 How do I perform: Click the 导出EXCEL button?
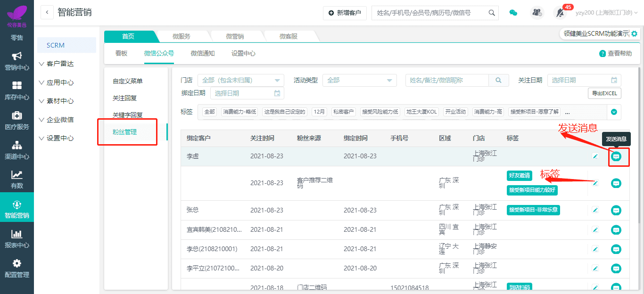tap(604, 93)
